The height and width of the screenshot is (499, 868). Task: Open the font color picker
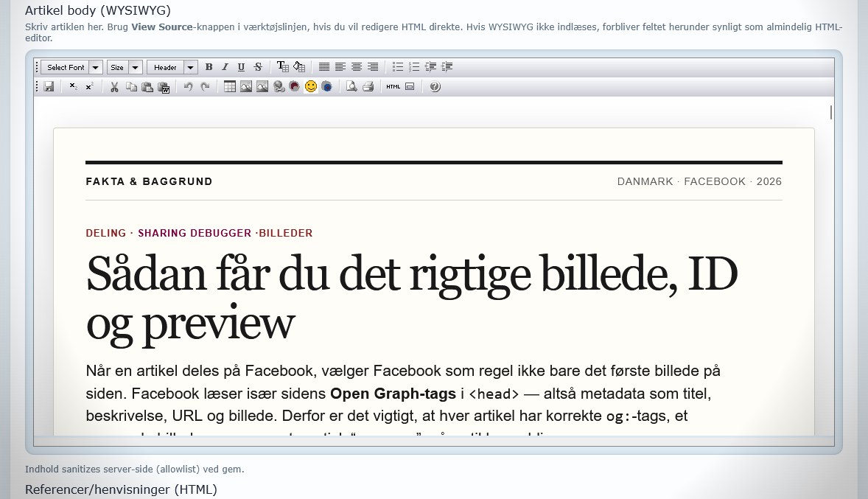pyautogui.click(x=282, y=67)
